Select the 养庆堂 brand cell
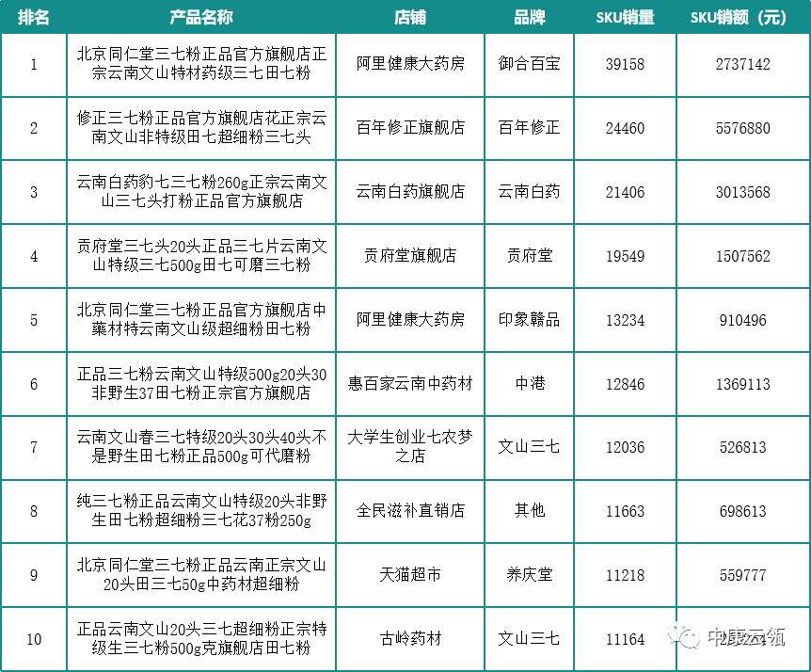 pos(529,575)
